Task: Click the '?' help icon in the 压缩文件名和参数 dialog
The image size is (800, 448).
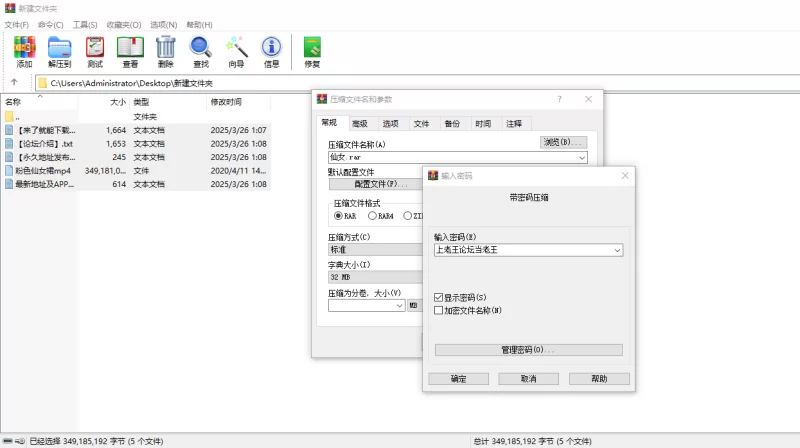Action: pyautogui.click(x=559, y=99)
